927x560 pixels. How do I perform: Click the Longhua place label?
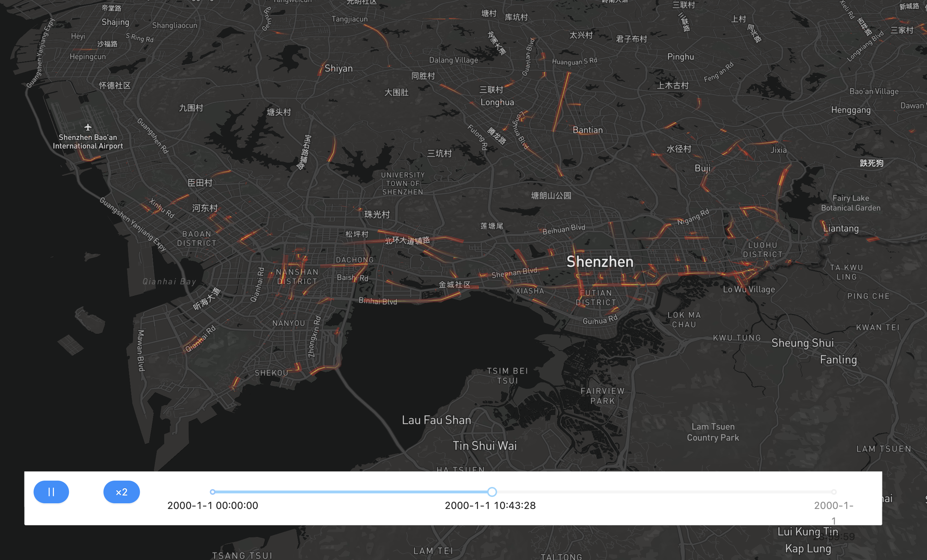pos(497,102)
